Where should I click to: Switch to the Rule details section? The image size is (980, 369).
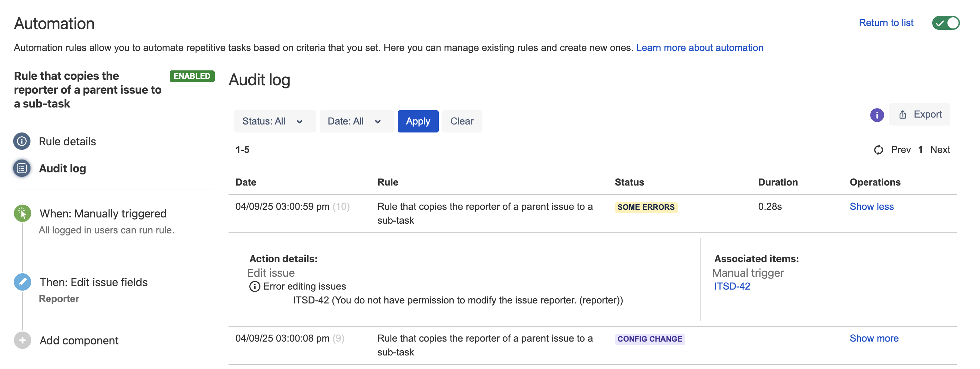pos(67,141)
